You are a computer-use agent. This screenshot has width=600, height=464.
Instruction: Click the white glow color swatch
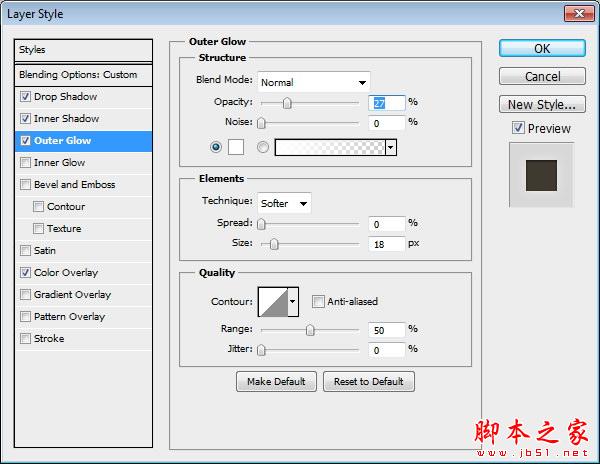point(236,147)
